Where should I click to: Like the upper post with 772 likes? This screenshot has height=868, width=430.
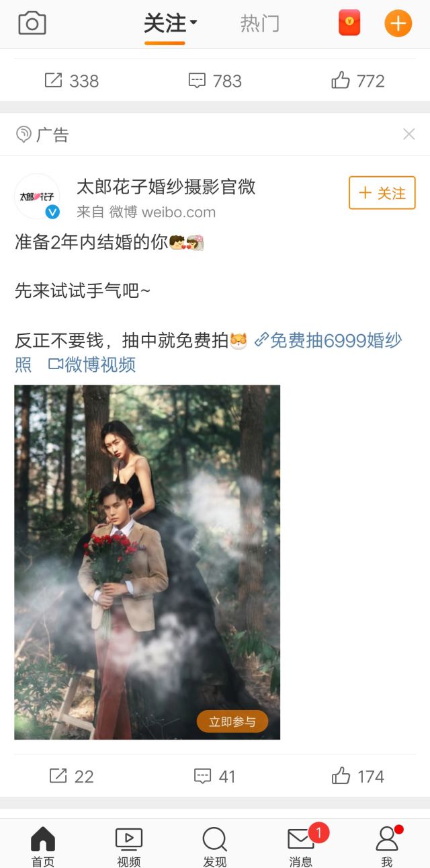(357, 81)
